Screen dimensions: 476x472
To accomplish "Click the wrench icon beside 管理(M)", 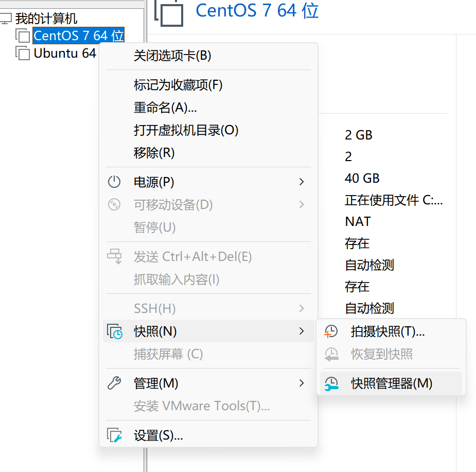I will (x=114, y=383).
